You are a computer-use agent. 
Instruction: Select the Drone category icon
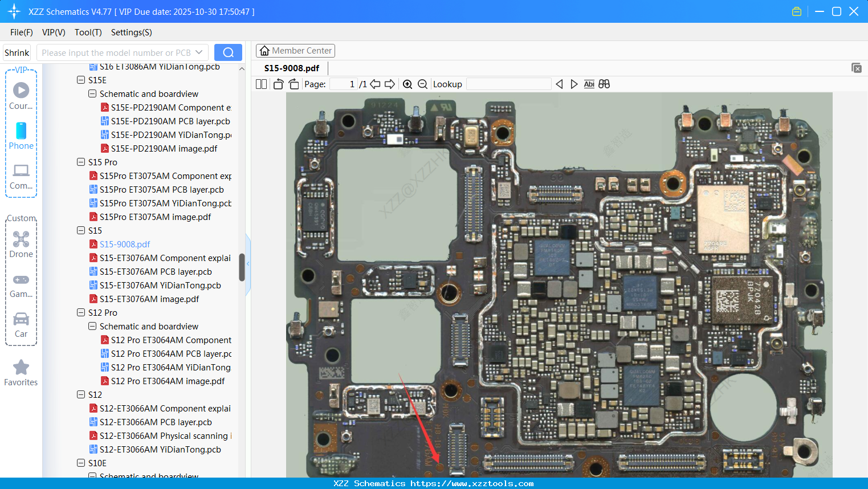(x=21, y=244)
